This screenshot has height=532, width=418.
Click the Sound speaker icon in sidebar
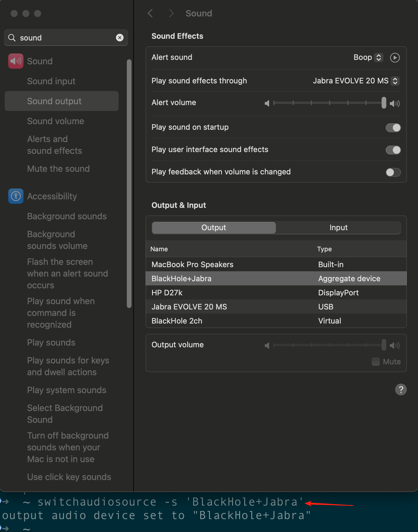(16, 61)
